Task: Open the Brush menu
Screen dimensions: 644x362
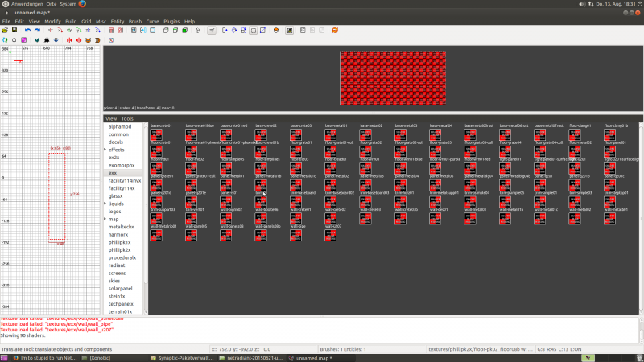Action: [x=135, y=21]
